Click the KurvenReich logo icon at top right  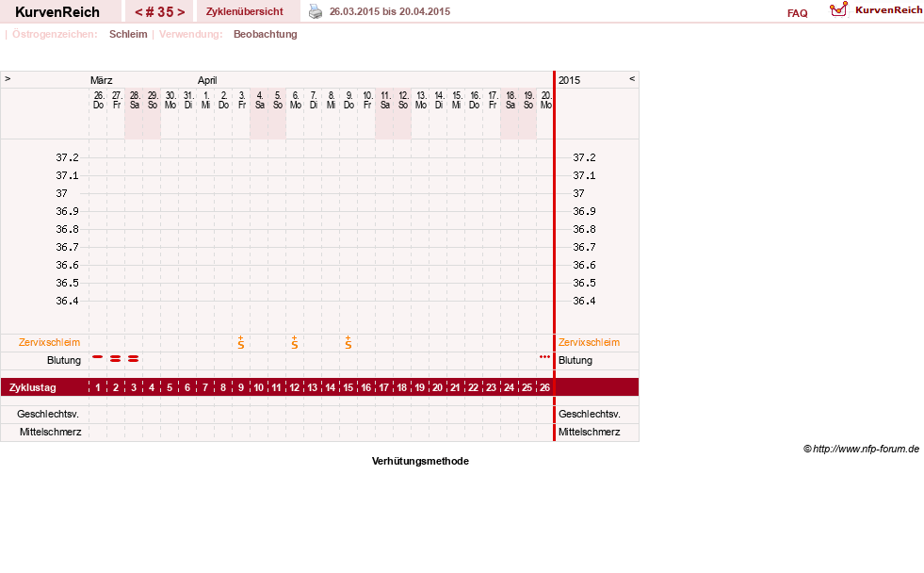point(838,9)
